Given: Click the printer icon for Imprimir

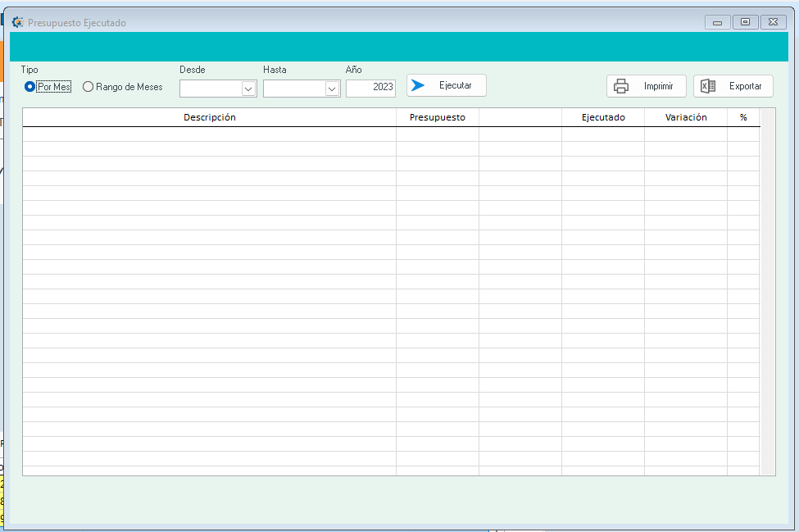Looking at the screenshot, I should (x=621, y=86).
